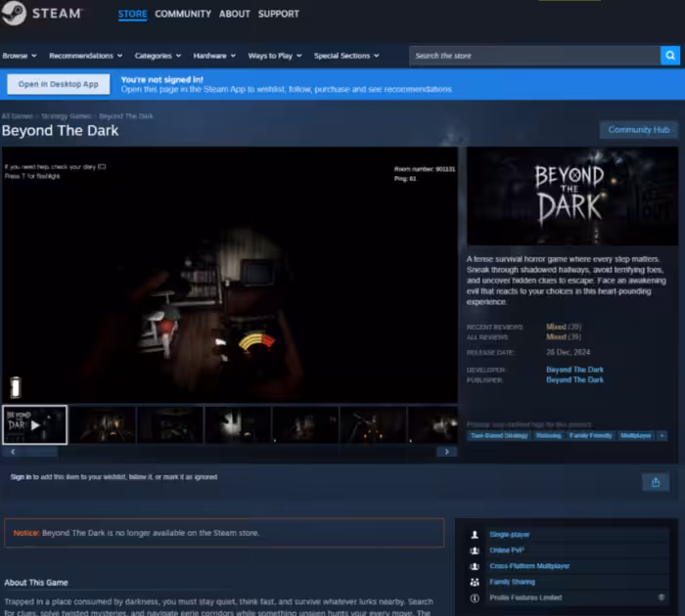Click recent reviews Mixed summary
685x616 pixels.
(564, 327)
